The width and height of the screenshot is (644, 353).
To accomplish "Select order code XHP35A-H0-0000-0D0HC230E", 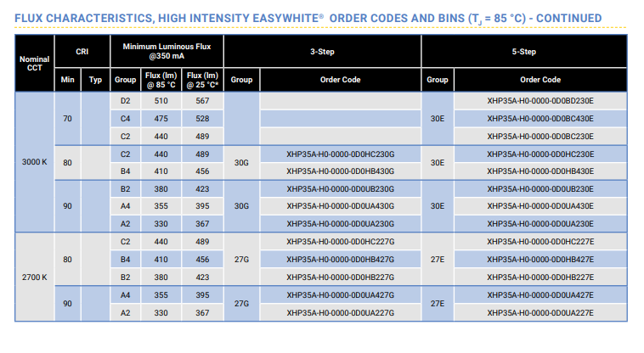I will 540,154.
